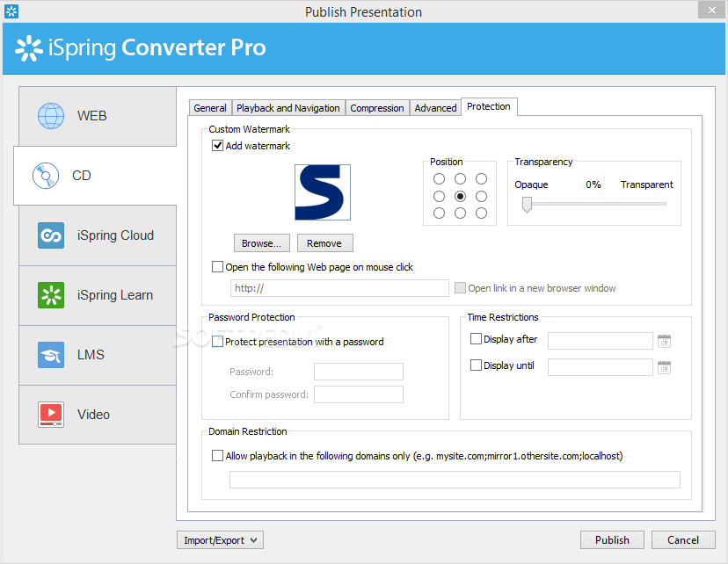Click the Display after date field
This screenshot has height=564, width=728.
pyautogui.click(x=601, y=341)
